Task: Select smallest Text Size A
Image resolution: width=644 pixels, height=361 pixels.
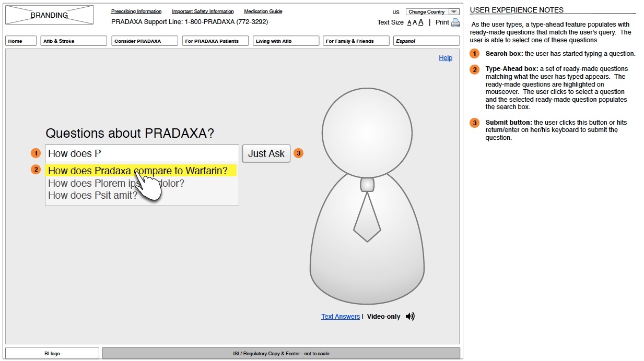Action: pyautogui.click(x=409, y=22)
